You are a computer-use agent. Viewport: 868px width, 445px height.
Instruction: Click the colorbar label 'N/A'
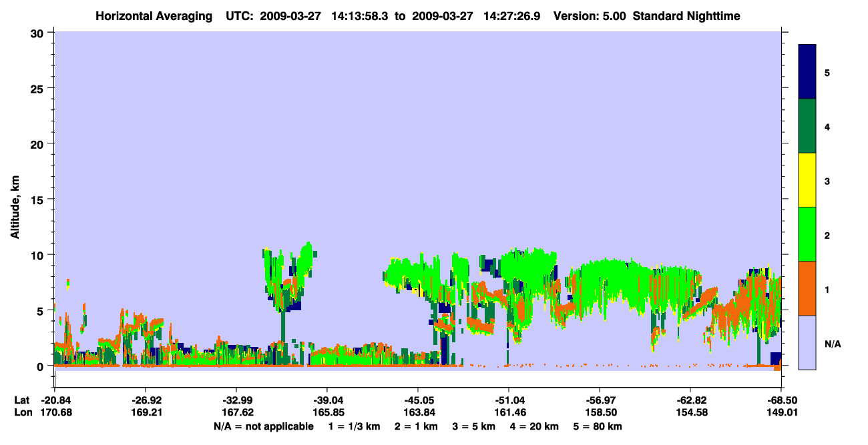832,344
